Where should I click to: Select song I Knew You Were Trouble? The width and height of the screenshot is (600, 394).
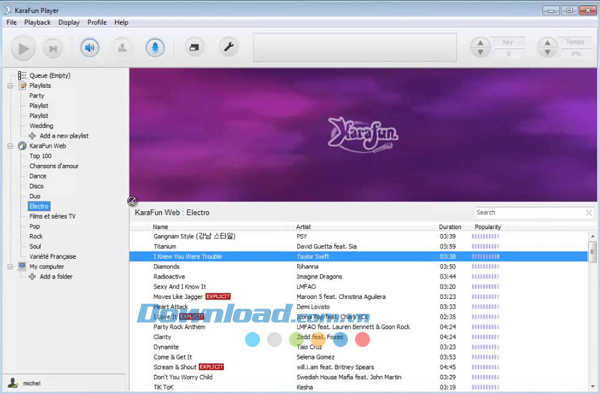point(359,257)
